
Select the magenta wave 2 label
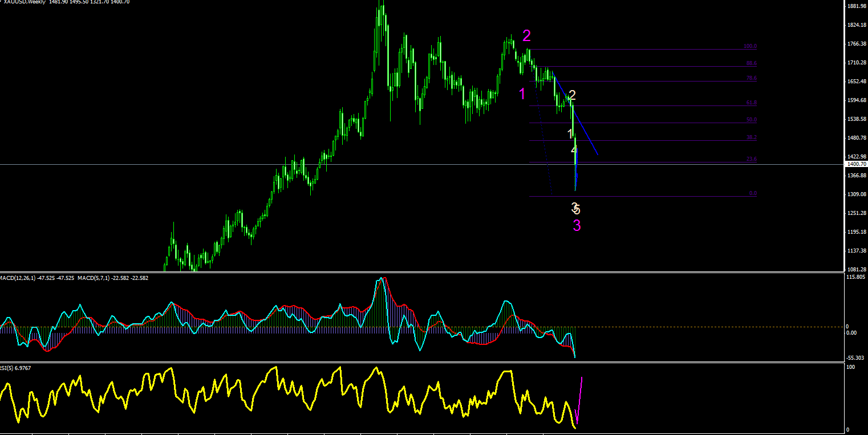526,36
